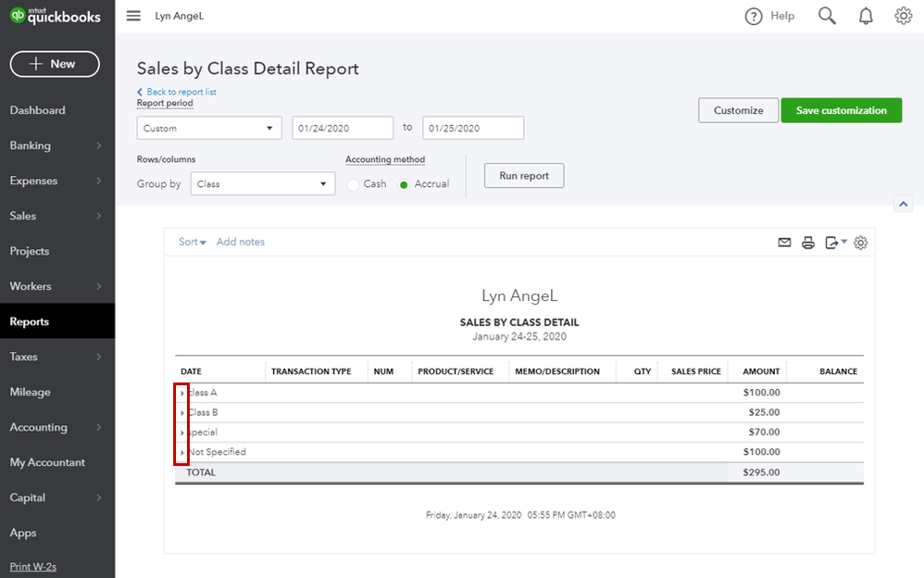The width and height of the screenshot is (924, 578).
Task: Click the QuickBooks logo
Action: click(56, 16)
